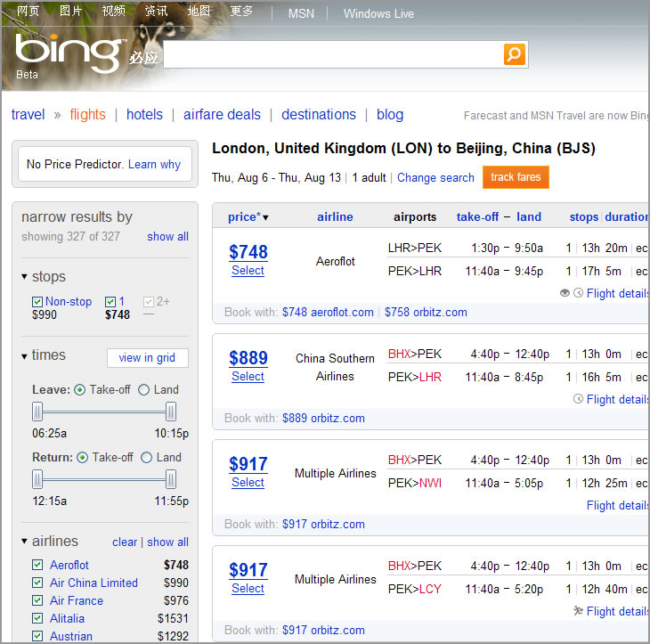Uncheck the Aeroflot airline checkbox

37,565
